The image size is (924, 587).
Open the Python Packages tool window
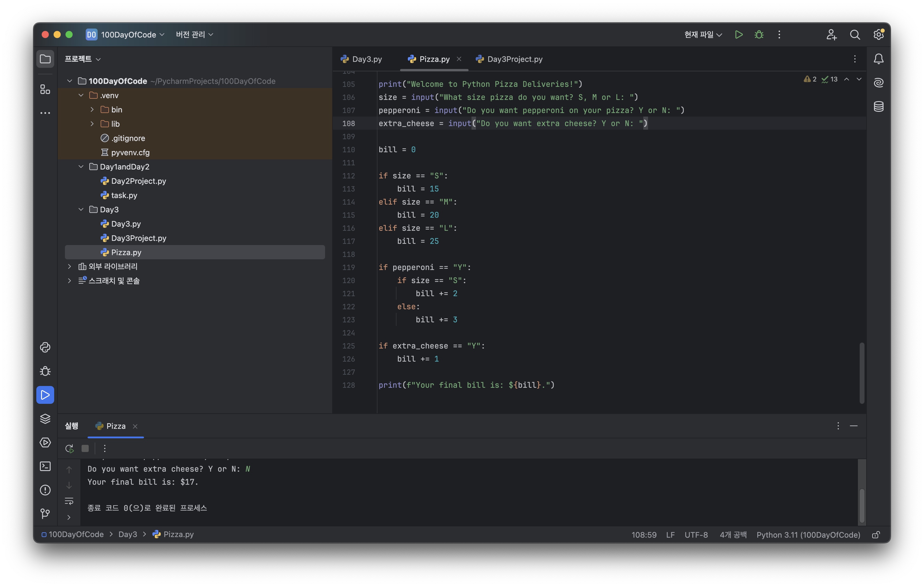tap(45, 419)
